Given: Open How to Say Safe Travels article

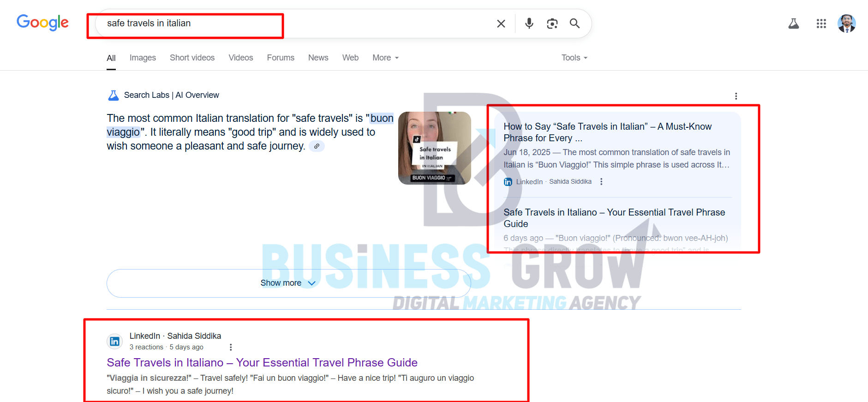Looking at the screenshot, I should pyautogui.click(x=608, y=132).
